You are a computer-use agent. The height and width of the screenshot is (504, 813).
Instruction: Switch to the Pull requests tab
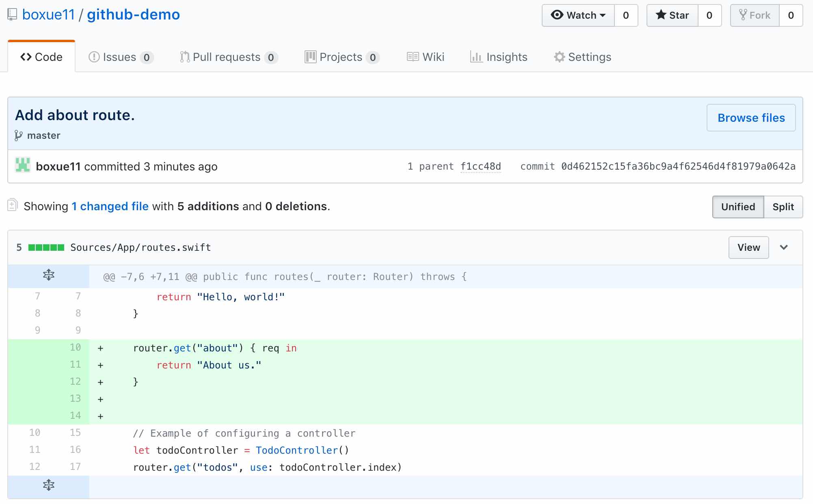(x=229, y=57)
